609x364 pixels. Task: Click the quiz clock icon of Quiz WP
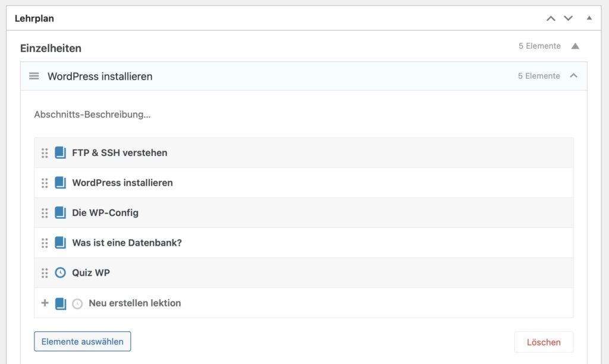(60, 273)
